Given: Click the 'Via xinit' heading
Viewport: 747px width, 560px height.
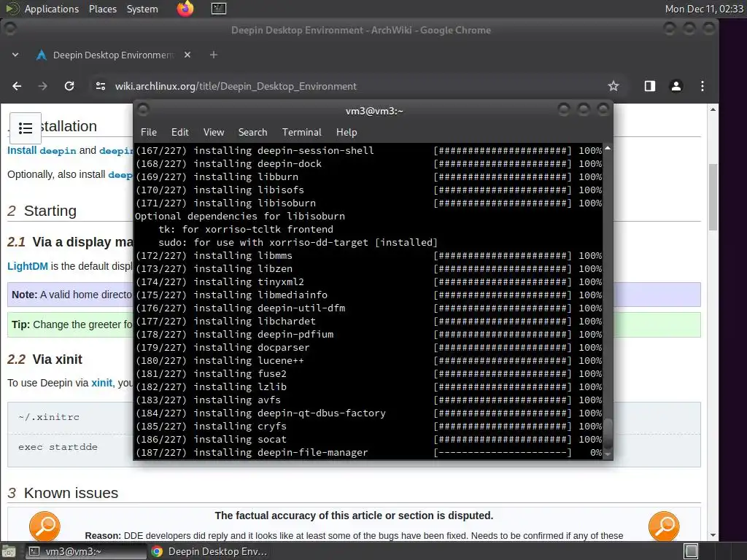Looking at the screenshot, I should (57, 359).
